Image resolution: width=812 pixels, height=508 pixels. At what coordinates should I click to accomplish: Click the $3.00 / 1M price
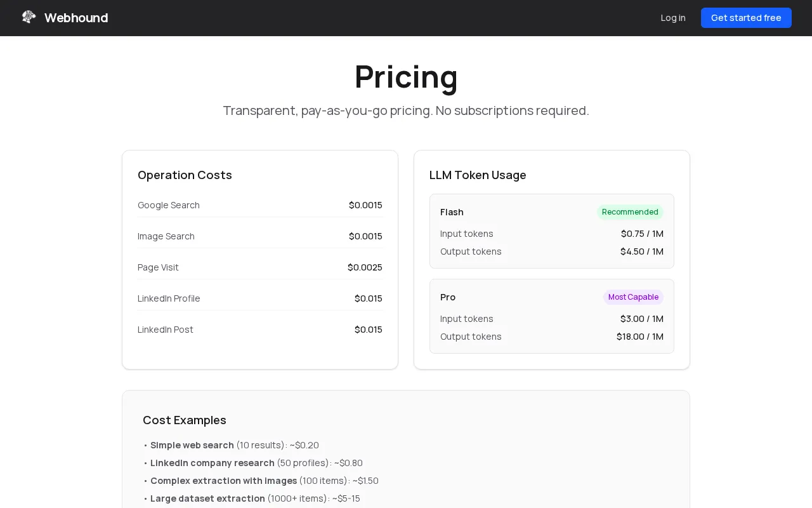point(642,319)
